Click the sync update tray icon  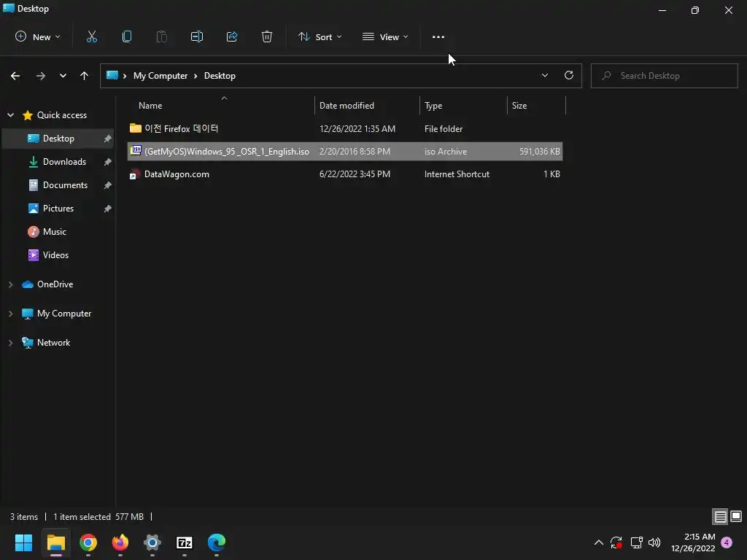point(616,542)
